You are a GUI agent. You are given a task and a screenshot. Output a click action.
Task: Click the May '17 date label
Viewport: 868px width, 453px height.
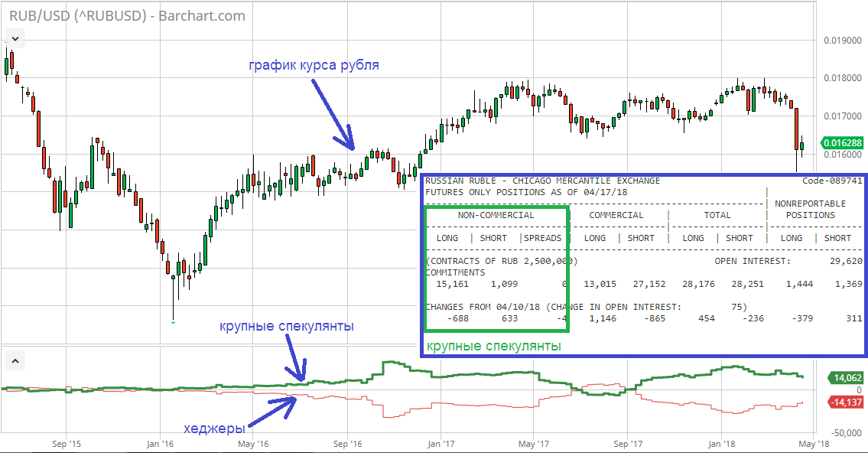coord(534,444)
